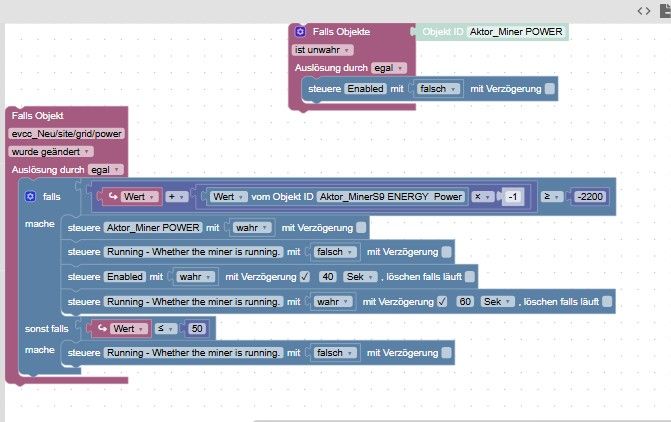Toggle delay checkbox on first Running falsch row

[446, 252]
